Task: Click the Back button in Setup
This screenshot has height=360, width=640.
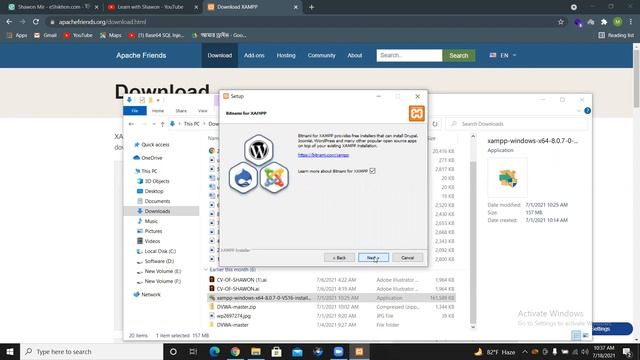Action: click(x=339, y=258)
